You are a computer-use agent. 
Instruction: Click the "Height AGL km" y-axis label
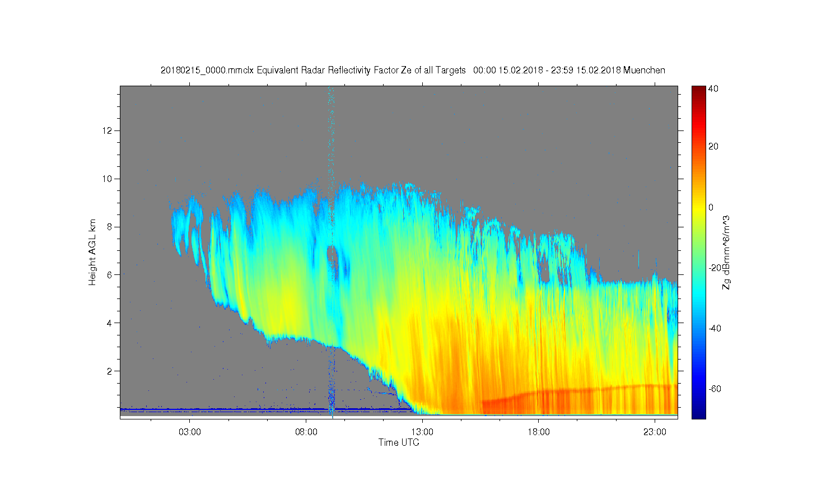click(92, 252)
